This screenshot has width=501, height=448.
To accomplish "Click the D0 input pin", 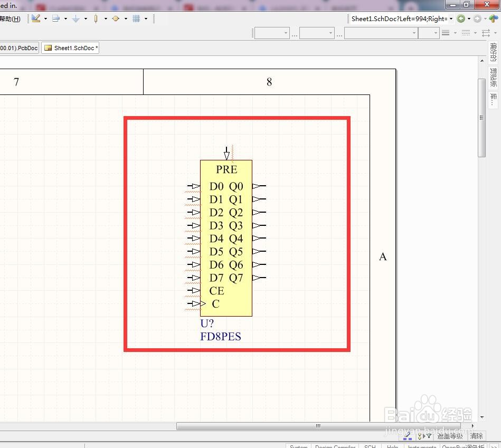I will click(x=194, y=186).
